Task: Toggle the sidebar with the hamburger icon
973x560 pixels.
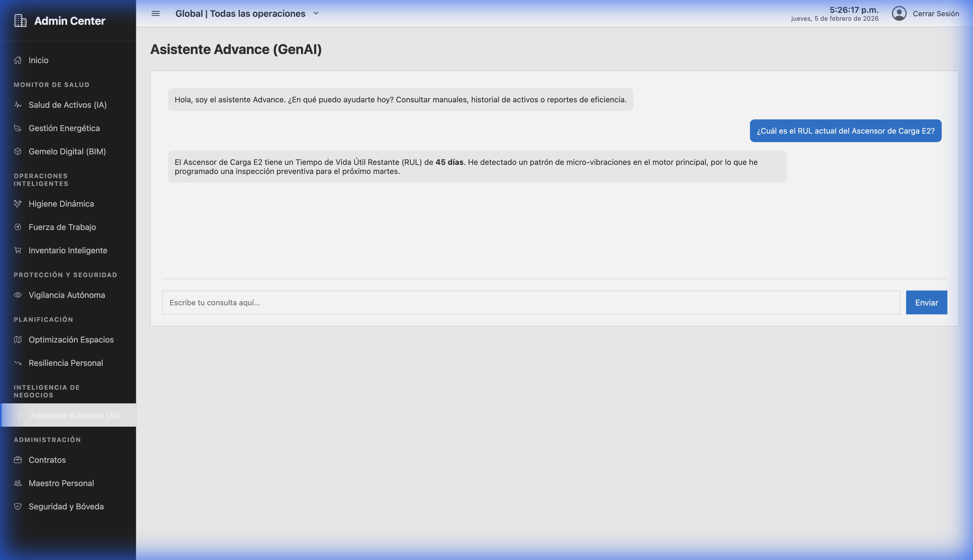Action: tap(156, 13)
